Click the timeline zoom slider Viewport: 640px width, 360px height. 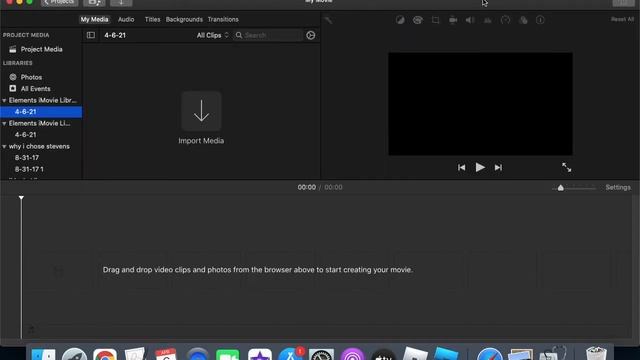pos(574,188)
